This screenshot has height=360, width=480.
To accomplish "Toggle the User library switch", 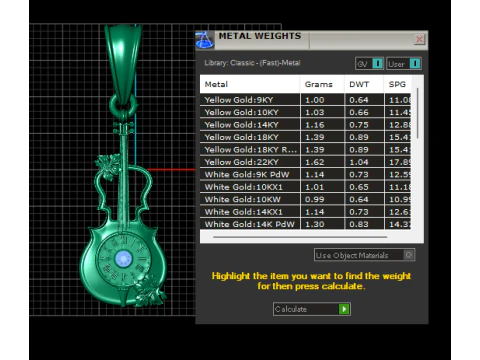I will coord(404,63).
